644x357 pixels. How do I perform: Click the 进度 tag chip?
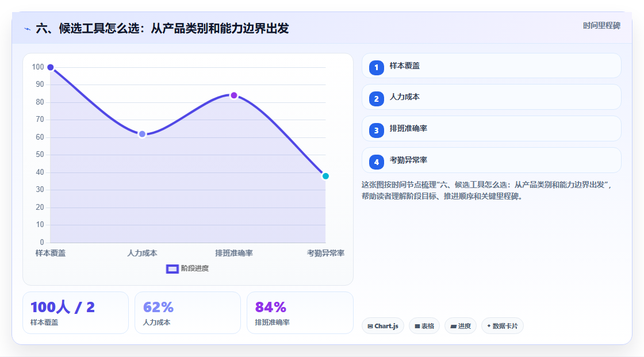point(461,326)
